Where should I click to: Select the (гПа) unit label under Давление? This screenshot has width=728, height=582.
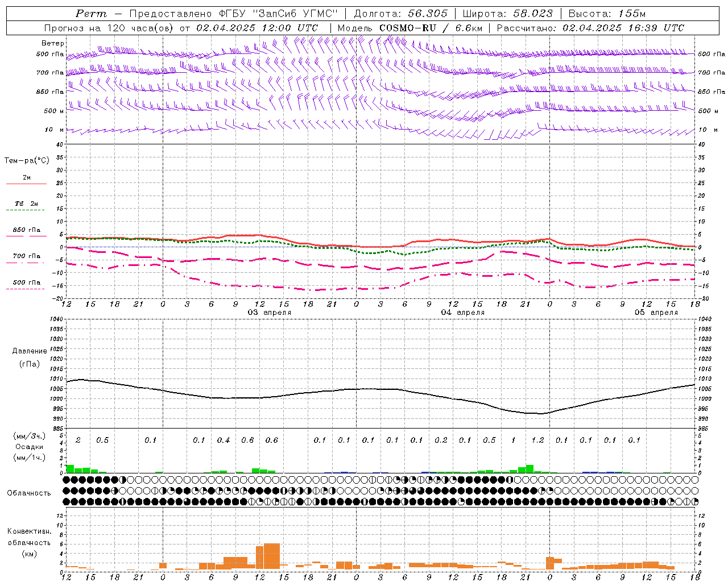tap(29, 364)
